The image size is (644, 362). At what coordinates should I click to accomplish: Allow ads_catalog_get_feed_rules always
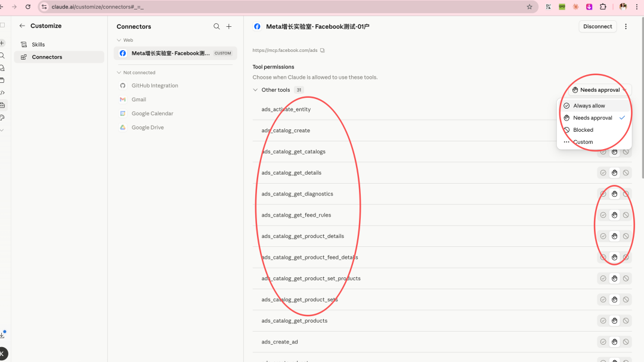pos(603,215)
